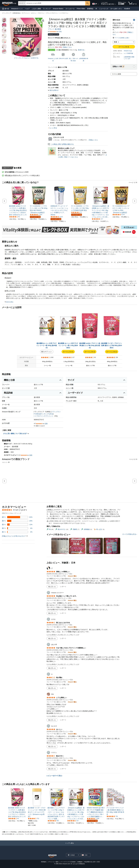Open Kindle本 in the navigation bar

127,9
